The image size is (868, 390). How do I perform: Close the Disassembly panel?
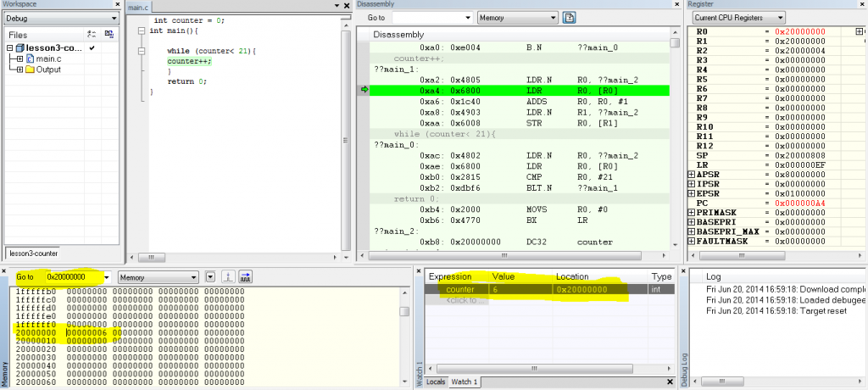click(x=676, y=4)
